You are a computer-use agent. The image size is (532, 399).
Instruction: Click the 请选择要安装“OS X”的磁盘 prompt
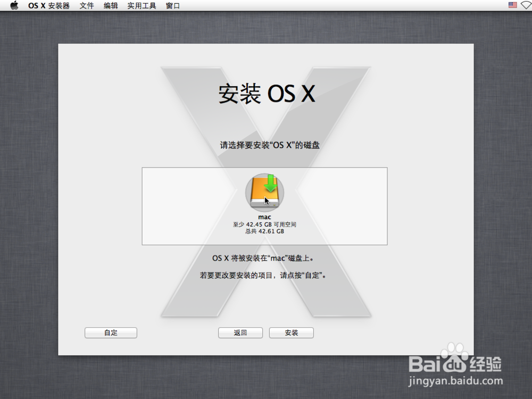click(x=270, y=145)
